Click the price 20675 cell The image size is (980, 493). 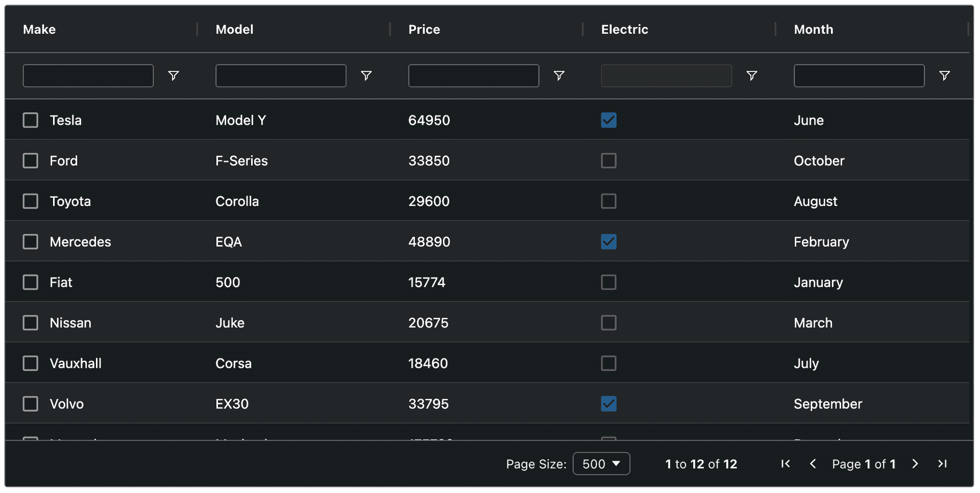tap(428, 323)
